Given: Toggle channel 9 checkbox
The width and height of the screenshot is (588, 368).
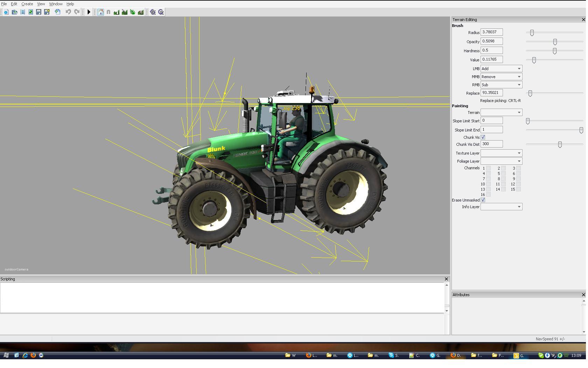Looking at the screenshot, I should tap(519, 179).
